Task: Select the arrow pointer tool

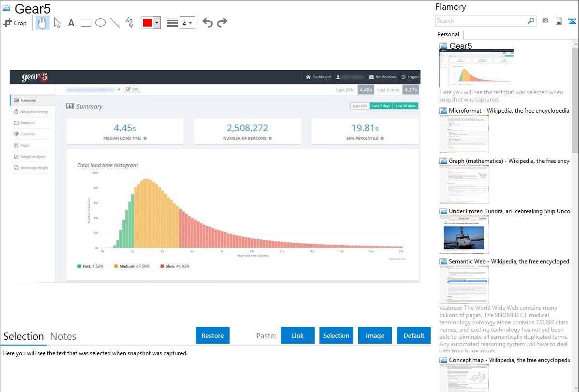Action: coord(57,23)
